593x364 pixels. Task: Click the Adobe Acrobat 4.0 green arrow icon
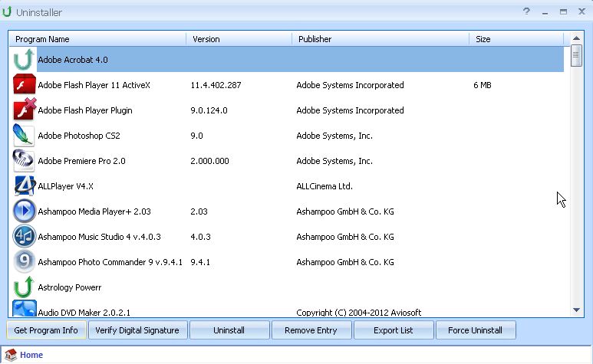(24, 59)
